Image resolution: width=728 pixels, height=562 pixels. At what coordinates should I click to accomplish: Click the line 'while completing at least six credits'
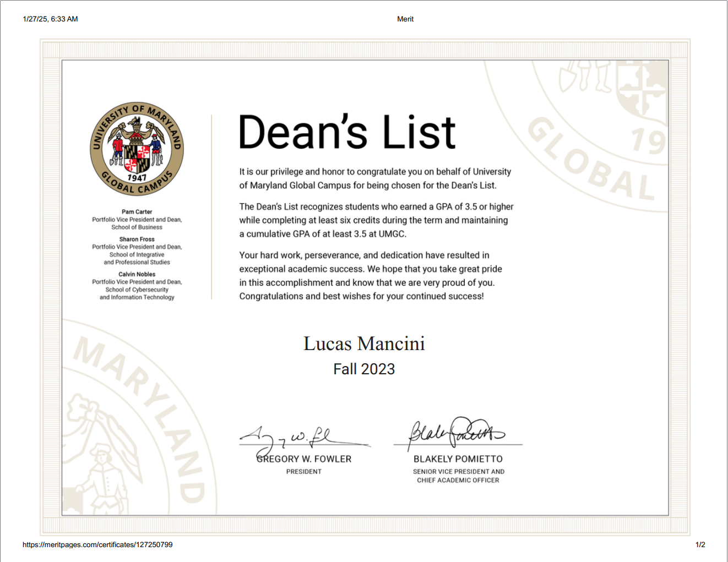pyautogui.click(x=373, y=220)
